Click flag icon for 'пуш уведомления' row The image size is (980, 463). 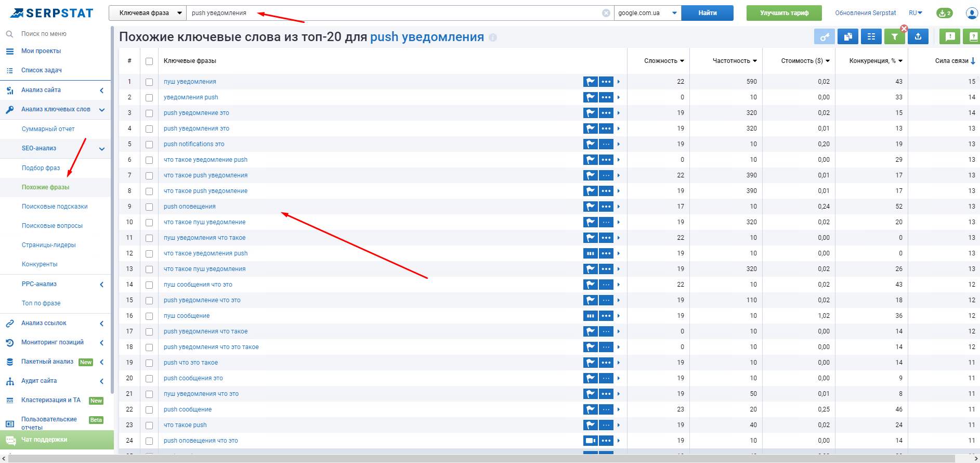pyautogui.click(x=590, y=82)
